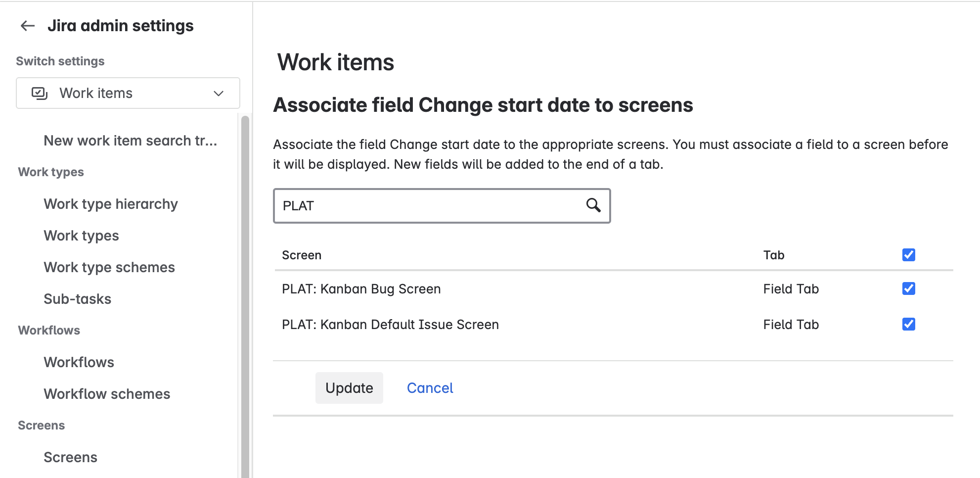Navigate to Workflows in sidebar

(x=79, y=362)
